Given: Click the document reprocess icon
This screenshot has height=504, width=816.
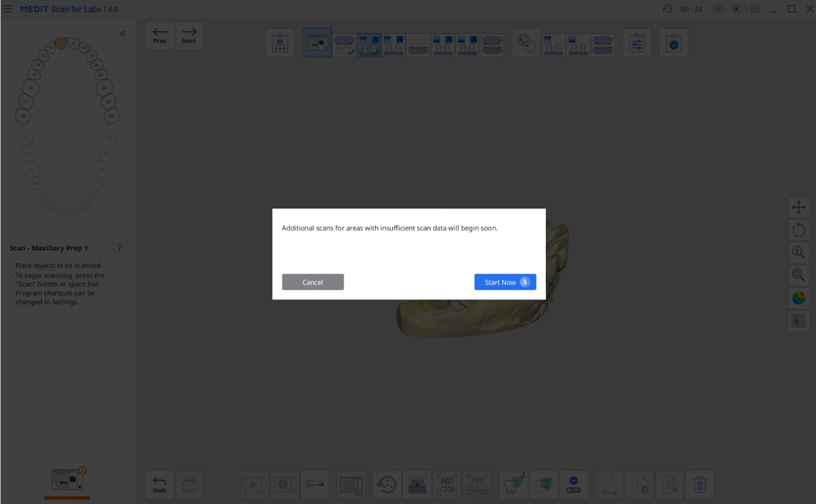Looking at the screenshot, I should [x=640, y=485].
